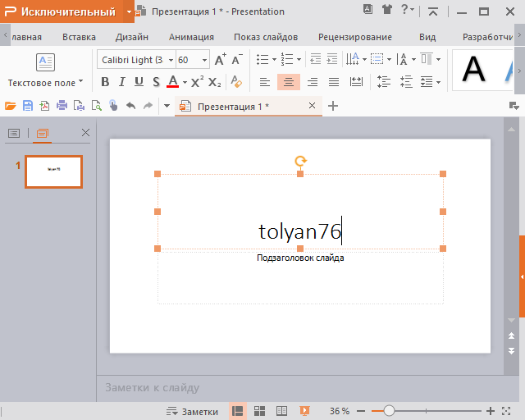Align text to the left
This screenshot has width=525, height=420.
[x=264, y=82]
